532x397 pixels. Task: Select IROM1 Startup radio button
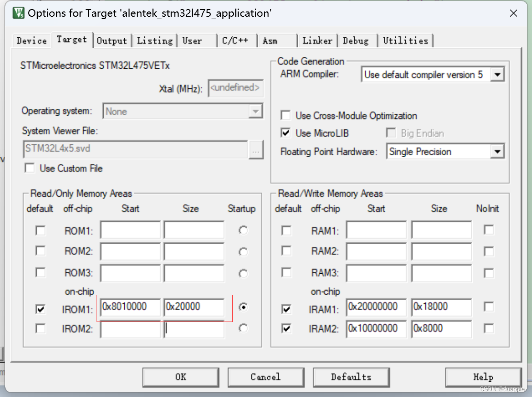[243, 307]
